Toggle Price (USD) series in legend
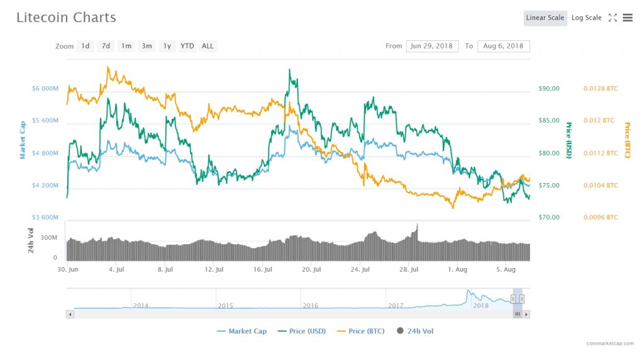 pos(302,331)
